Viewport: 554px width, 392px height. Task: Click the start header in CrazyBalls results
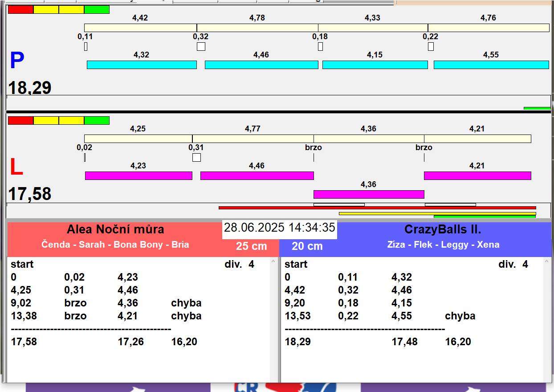[296, 264]
